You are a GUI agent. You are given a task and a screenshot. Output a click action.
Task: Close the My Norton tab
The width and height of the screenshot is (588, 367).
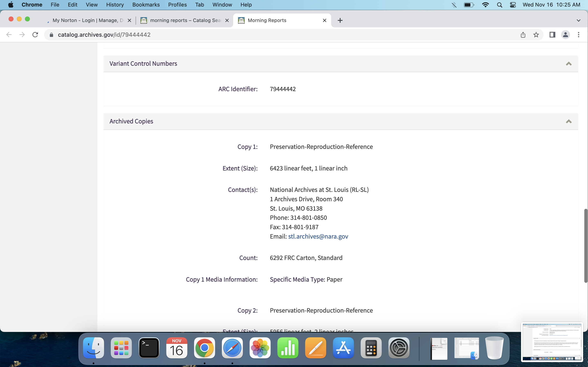tap(129, 20)
